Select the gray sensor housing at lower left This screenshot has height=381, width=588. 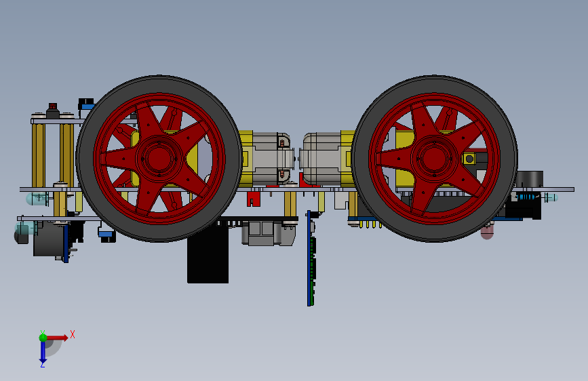[48, 239]
